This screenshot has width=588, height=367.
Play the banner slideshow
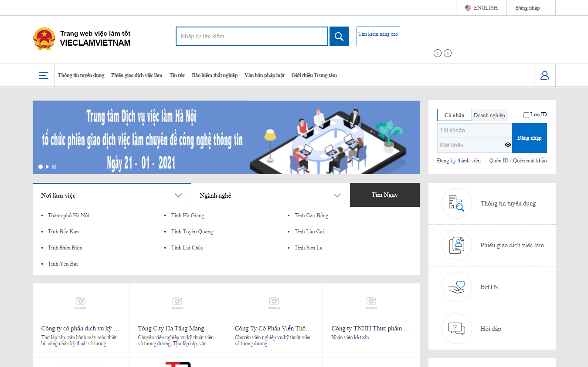tap(47, 167)
